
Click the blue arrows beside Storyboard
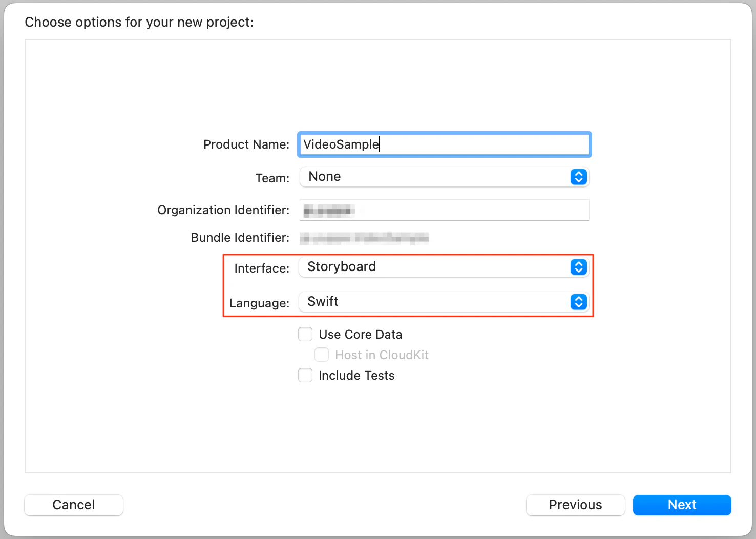pos(578,267)
